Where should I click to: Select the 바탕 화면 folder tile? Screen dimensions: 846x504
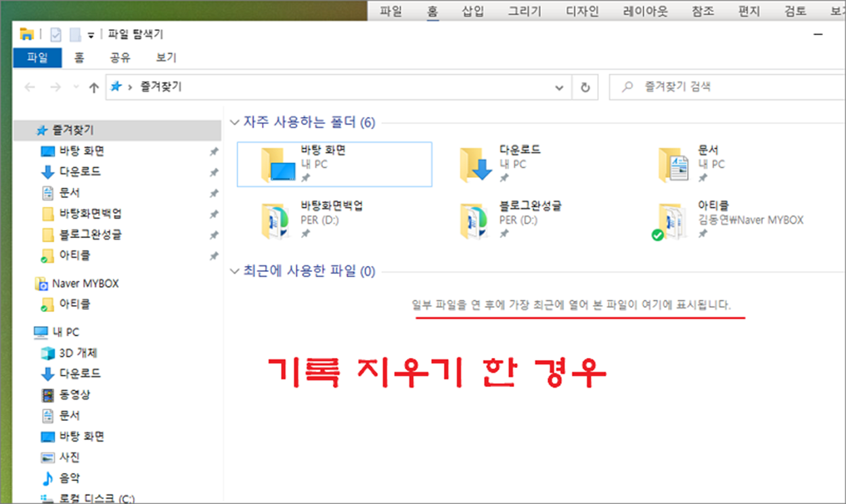(x=334, y=164)
